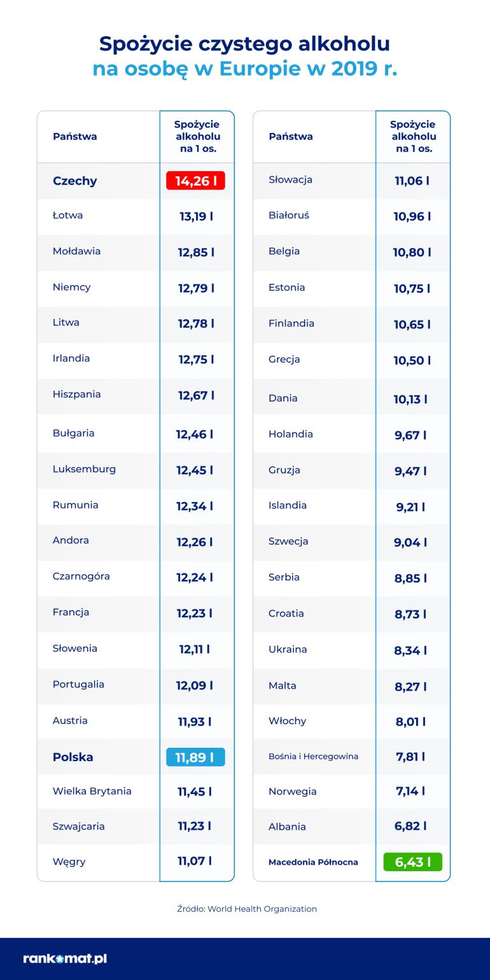Click the green 6,43 l badge

[413, 862]
